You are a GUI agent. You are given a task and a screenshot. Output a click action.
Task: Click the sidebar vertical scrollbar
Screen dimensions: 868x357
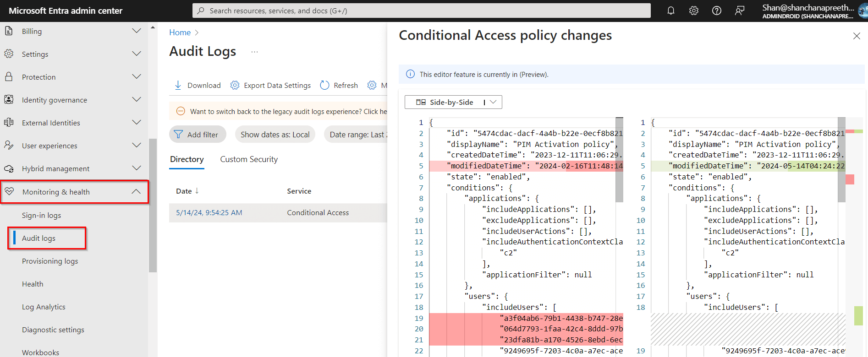[x=153, y=205]
